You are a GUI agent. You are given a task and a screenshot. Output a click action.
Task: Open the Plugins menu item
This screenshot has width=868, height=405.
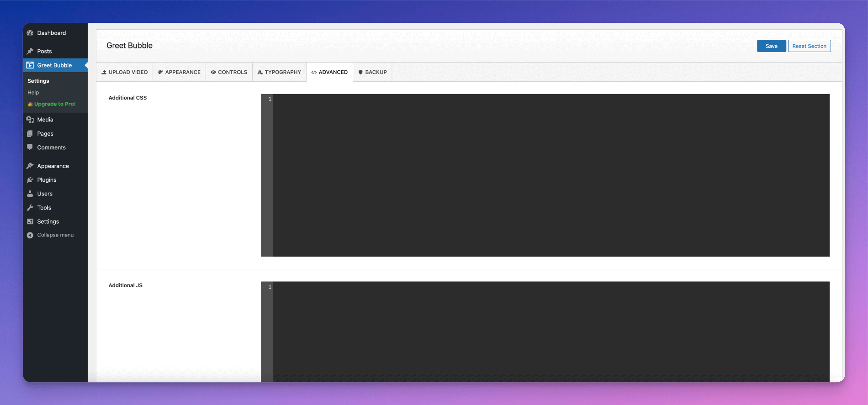(55, 180)
